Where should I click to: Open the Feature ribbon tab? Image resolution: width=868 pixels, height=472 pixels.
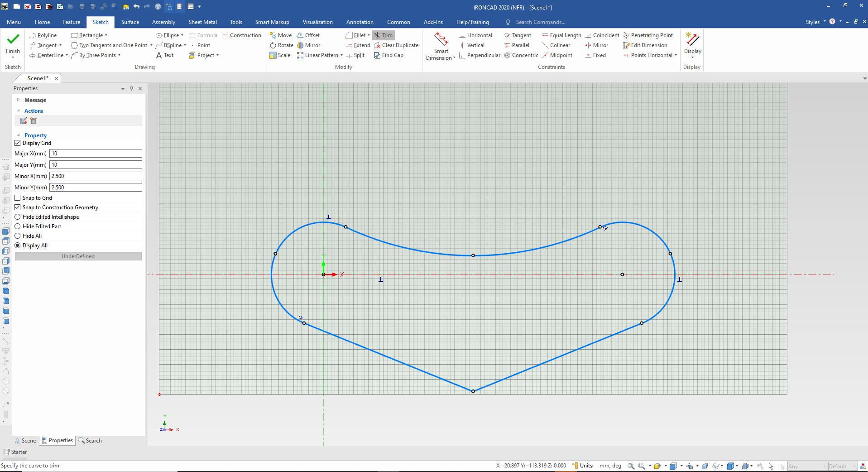(x=71, y=22)
